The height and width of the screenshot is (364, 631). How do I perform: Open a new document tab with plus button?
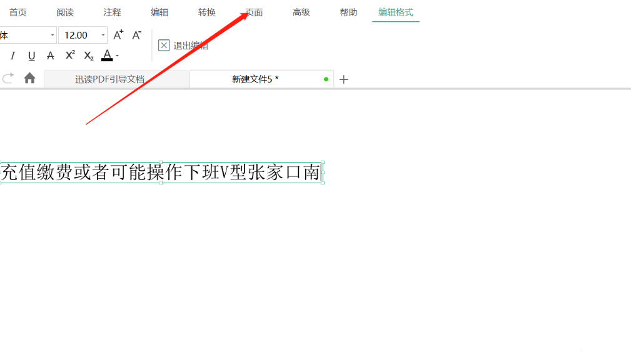pyautogui.click(x=343, y=79)
